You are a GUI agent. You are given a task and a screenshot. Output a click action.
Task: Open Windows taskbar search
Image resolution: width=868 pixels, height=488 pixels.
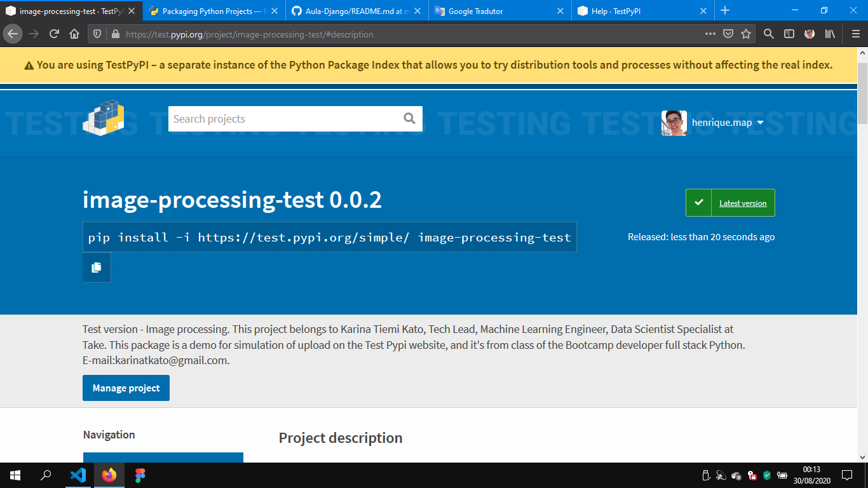point(46,475)
